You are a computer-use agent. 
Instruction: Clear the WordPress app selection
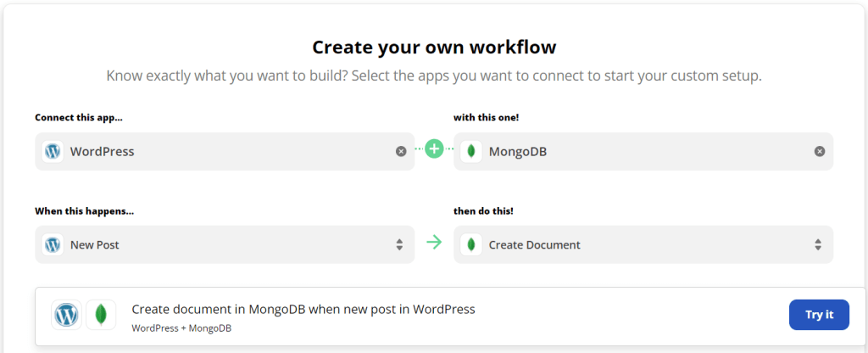(401, 151)
